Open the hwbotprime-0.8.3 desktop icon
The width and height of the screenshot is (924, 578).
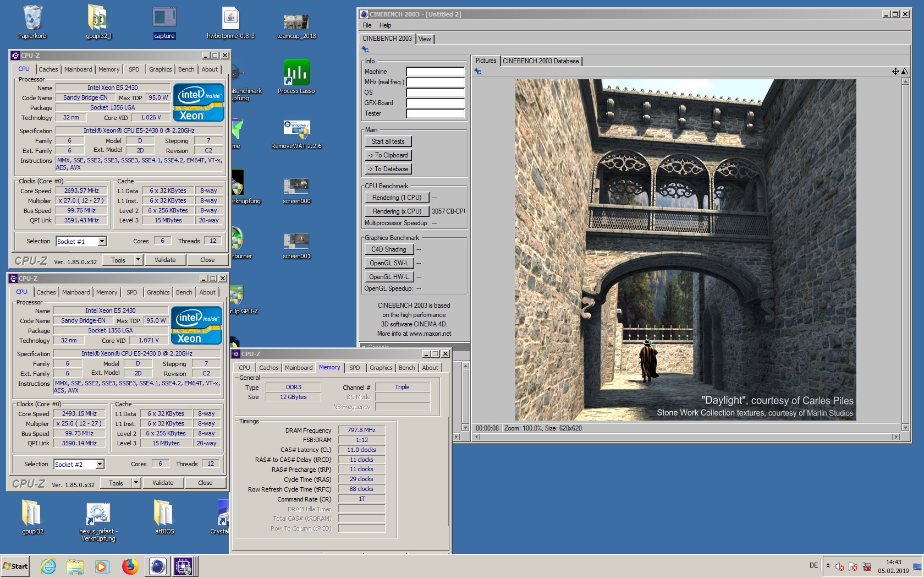(x=230, y=22)
